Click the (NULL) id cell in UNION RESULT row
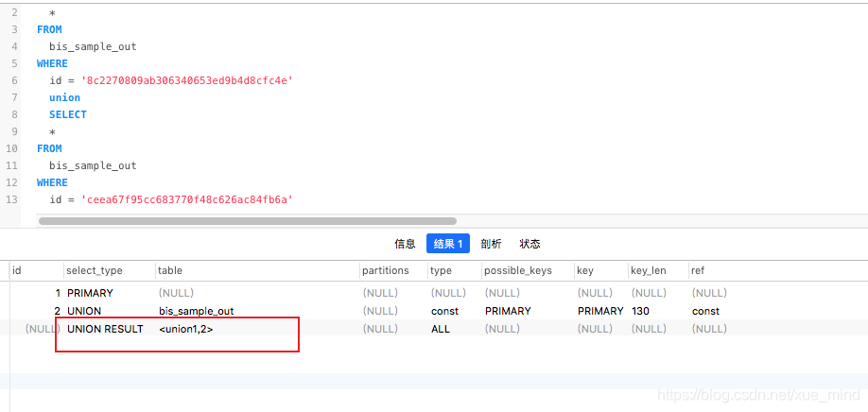868x412 pixels. point(43,329)
